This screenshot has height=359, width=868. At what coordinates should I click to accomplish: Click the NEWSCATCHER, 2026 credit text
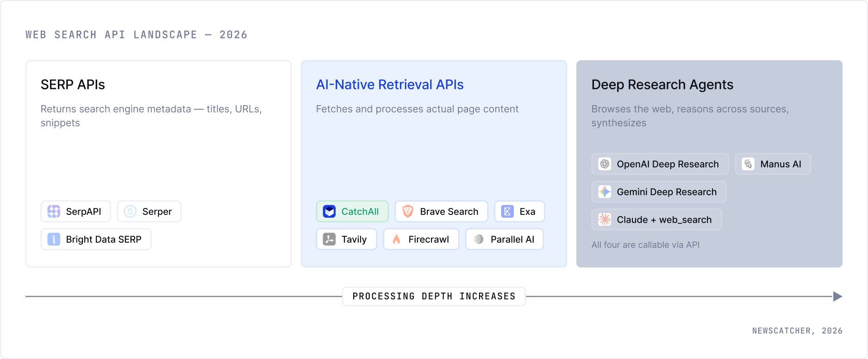coord(797,331)
